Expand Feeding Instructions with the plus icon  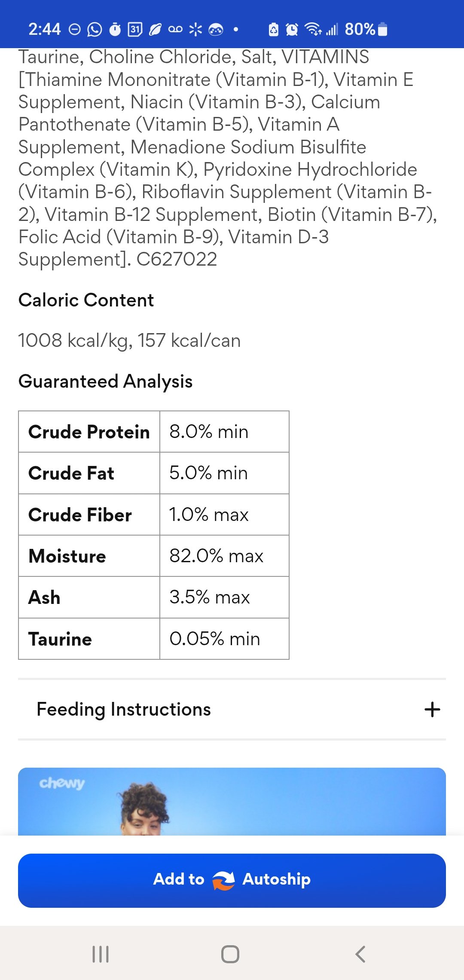(432, 709)
